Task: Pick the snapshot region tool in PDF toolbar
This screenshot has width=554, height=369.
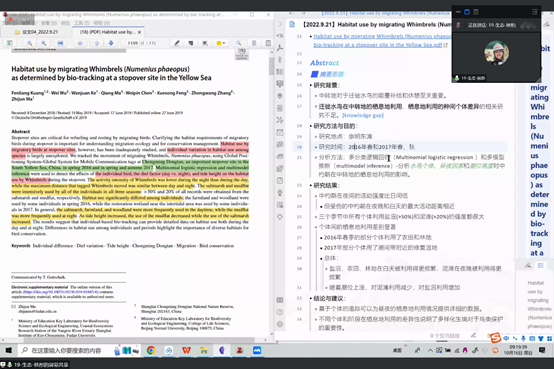Action: coord(205,43)
